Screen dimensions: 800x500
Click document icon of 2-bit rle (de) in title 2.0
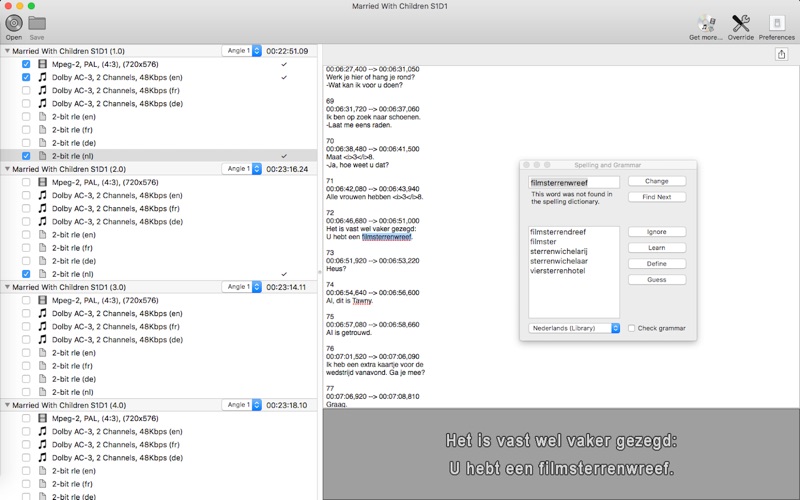pyautogui.click(x=43, y=261)
